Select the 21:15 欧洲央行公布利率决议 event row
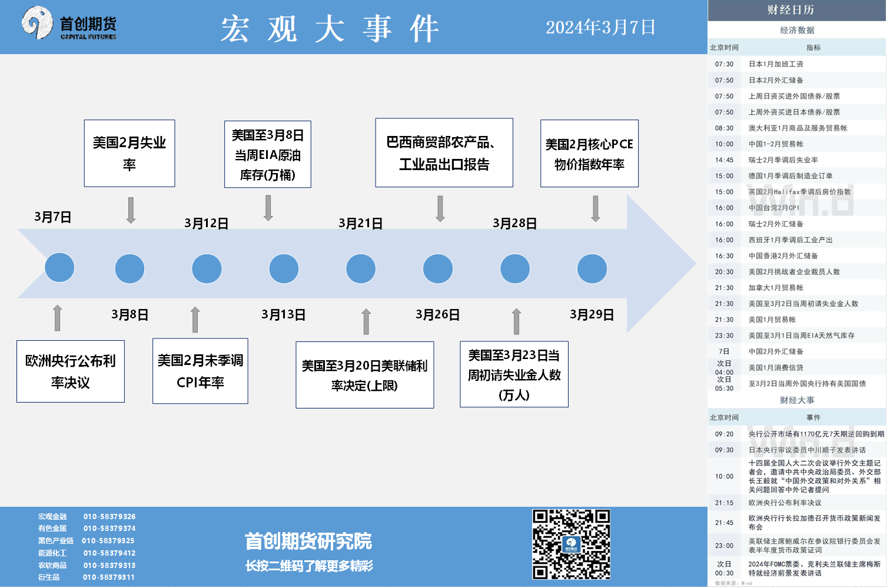887x588 pixels. click(x=797, y=503)
